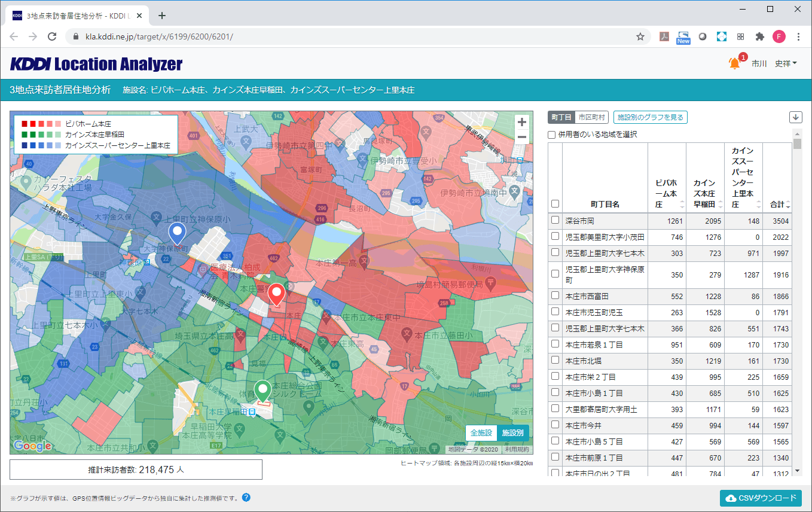Open the help question mark icon
812x512 pixels.
click(x=246, y=498)
